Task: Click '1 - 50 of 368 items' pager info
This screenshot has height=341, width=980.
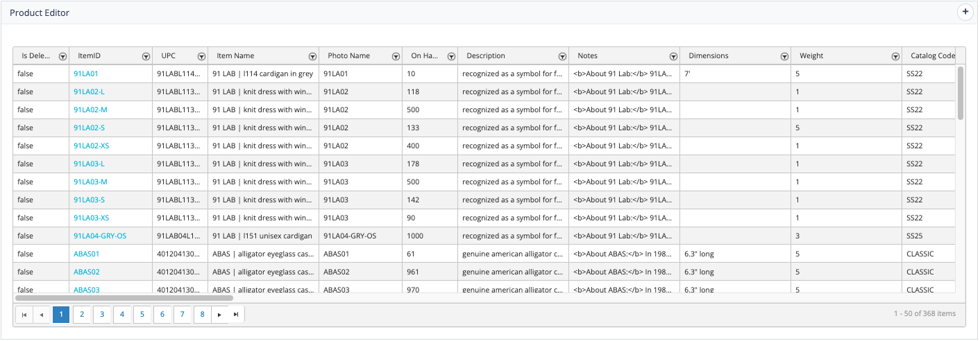Action: pyautogui.click(x=924, y=314)
